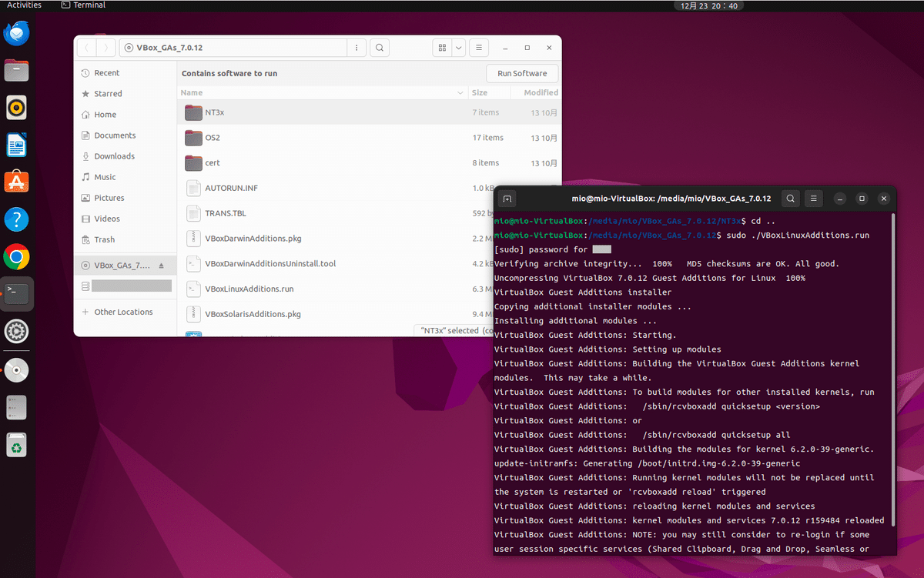Switch to grid view in Files
924x578 pixels.
point(442,48)
